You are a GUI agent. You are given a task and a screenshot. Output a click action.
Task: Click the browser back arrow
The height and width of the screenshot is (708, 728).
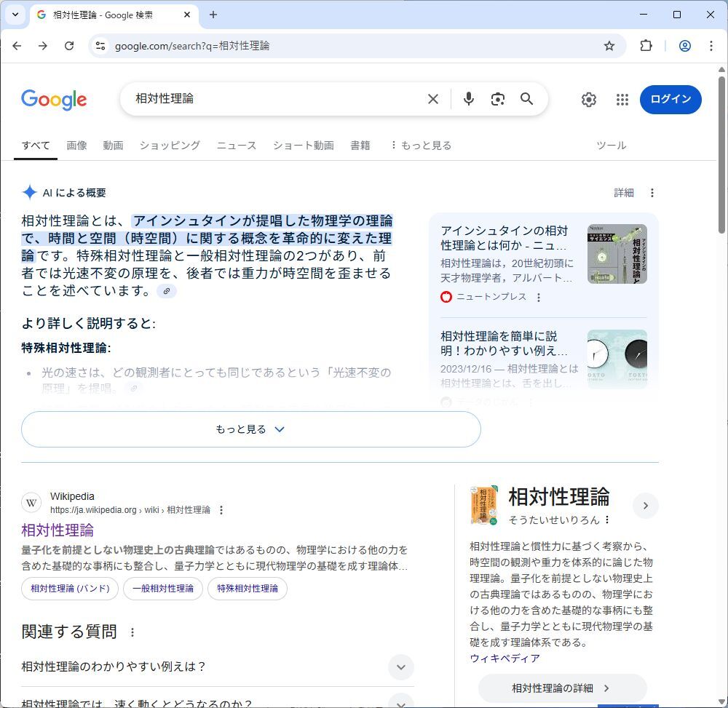click(17, 46)
